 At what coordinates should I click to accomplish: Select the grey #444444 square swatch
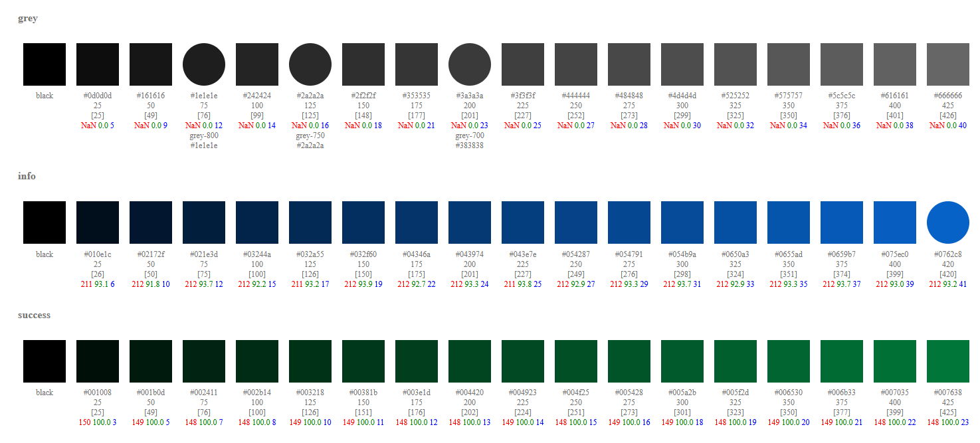(x=576, y=64)
